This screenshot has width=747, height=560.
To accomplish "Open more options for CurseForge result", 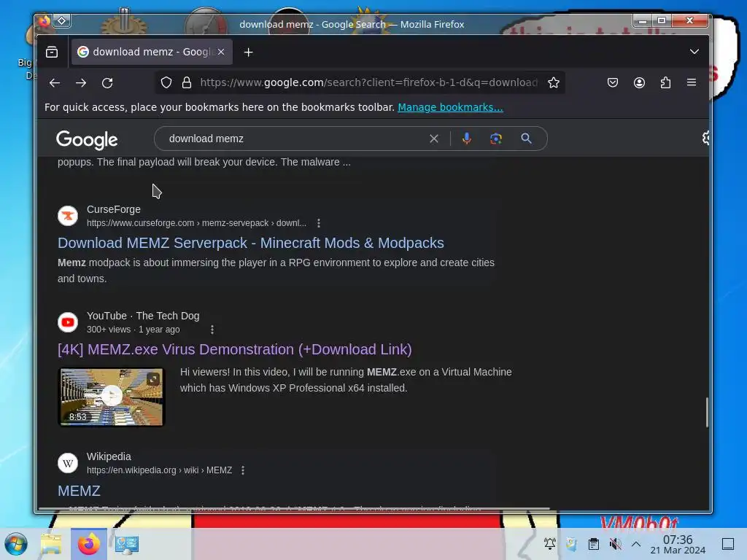I will pyautogui.click(x=319, y=223).
